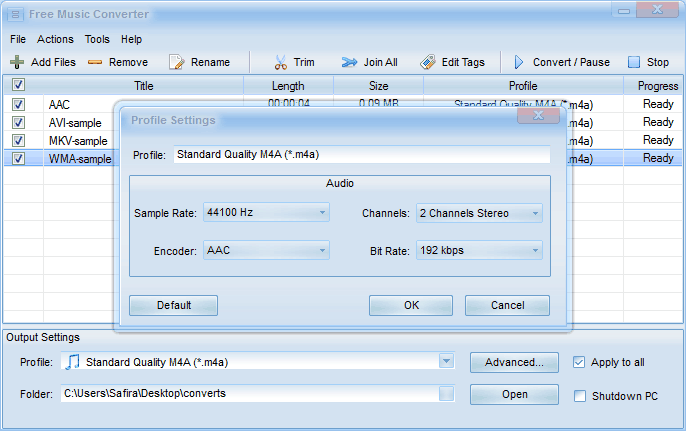The width and height of the screenshot is (686, 431).
Task: Open the Actions menu
Action: click(55, 39)
